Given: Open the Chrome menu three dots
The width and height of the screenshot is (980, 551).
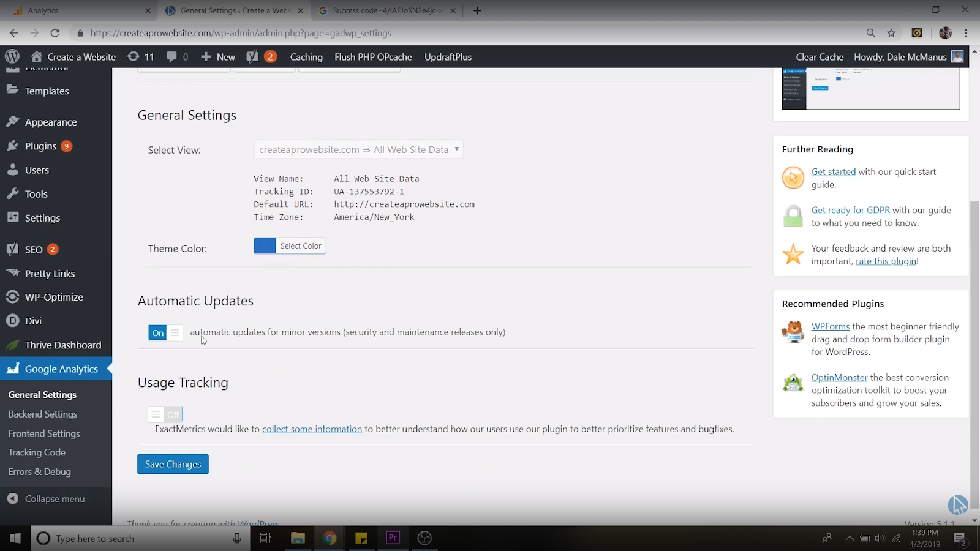Looking at the screenshot, I should tap(966, 33).
